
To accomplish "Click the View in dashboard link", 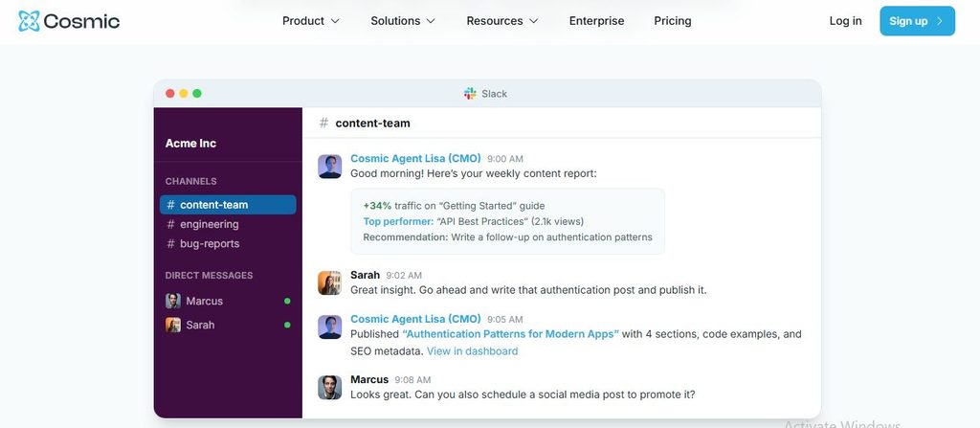I will pos(472,351).
